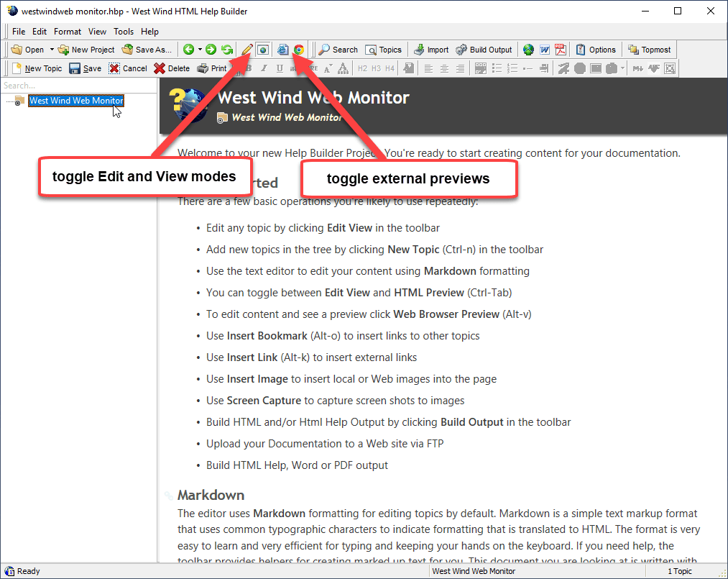Image resolution: width=728 pixels, height=579 pixels.
Task: Preview topic in Internet Explorer
Action: pos(282,50)
